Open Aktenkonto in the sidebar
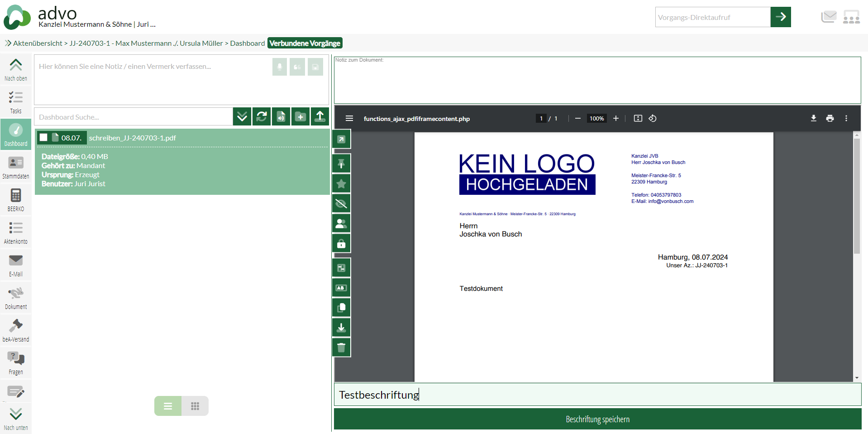This screenshot has height=434, width=868. [x=16, y=232]
